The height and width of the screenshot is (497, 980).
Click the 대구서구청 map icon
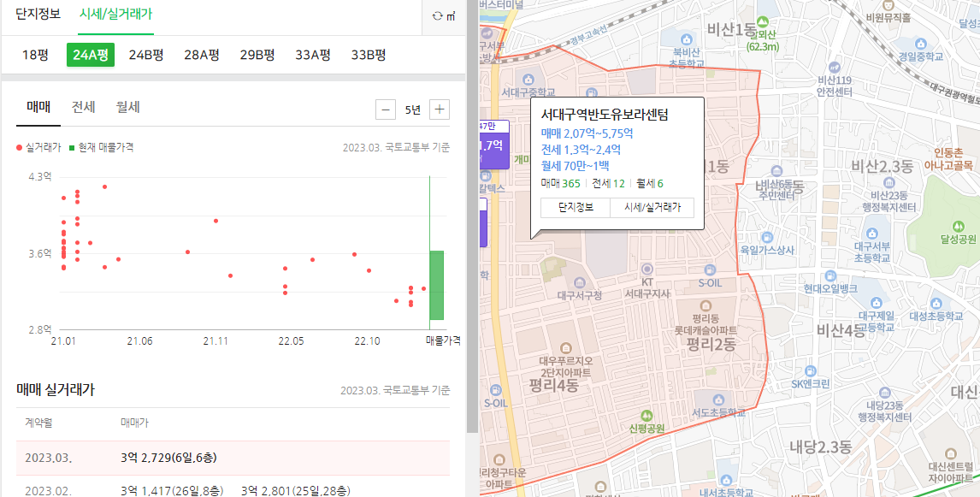[580, 283]
